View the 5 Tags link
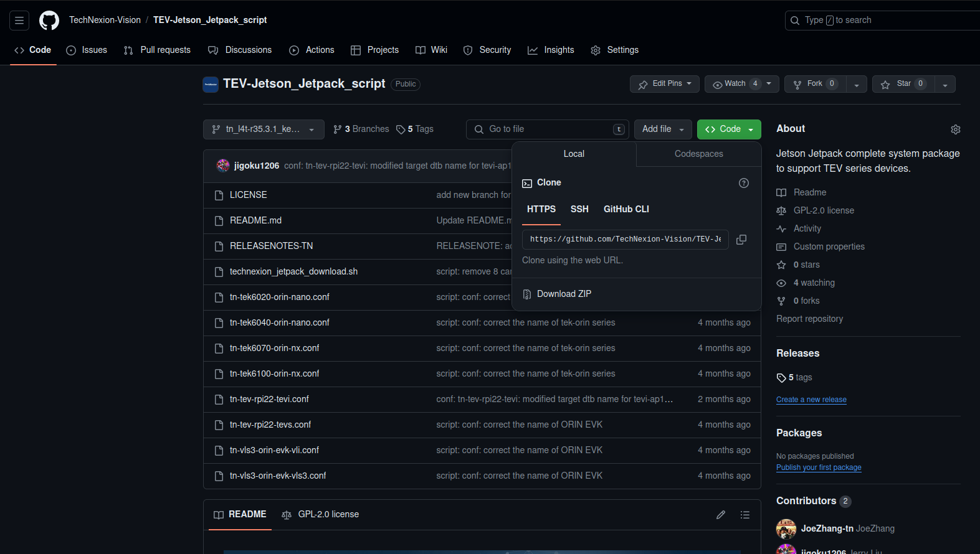980x554 pixels. tap(415, 129)
